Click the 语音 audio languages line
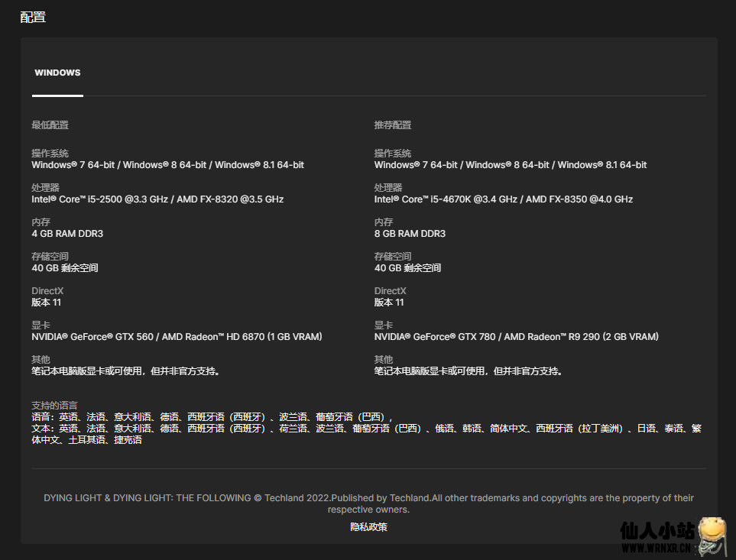The width and height of the screenshot is (736, 560). (x=212, y=417)
